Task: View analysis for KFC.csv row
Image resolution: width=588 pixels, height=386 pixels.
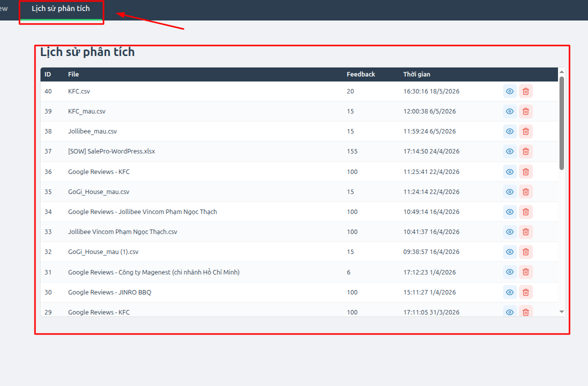Action: 509,91
